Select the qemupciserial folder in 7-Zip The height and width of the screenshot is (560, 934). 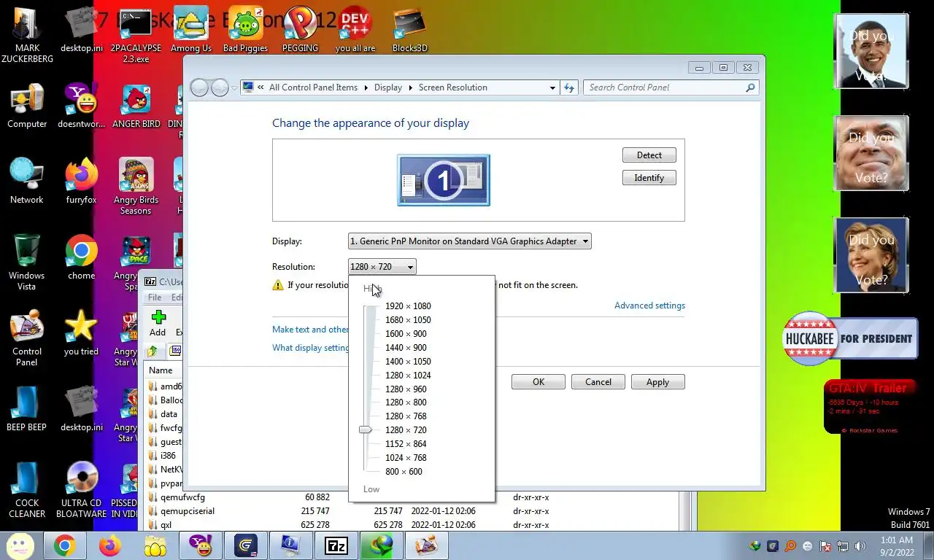pos(188,511)
